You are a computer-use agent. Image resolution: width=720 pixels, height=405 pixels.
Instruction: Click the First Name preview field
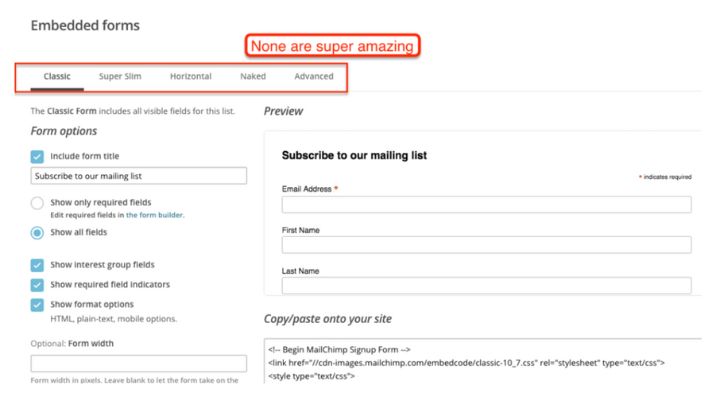(486, 245)
